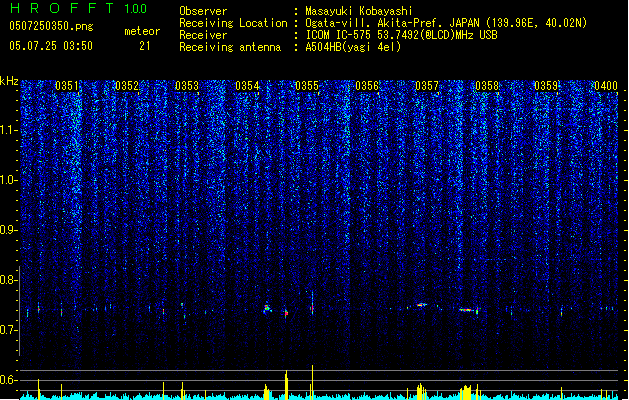
Task: Click the 0352 time marker
Action: (127, 86)
